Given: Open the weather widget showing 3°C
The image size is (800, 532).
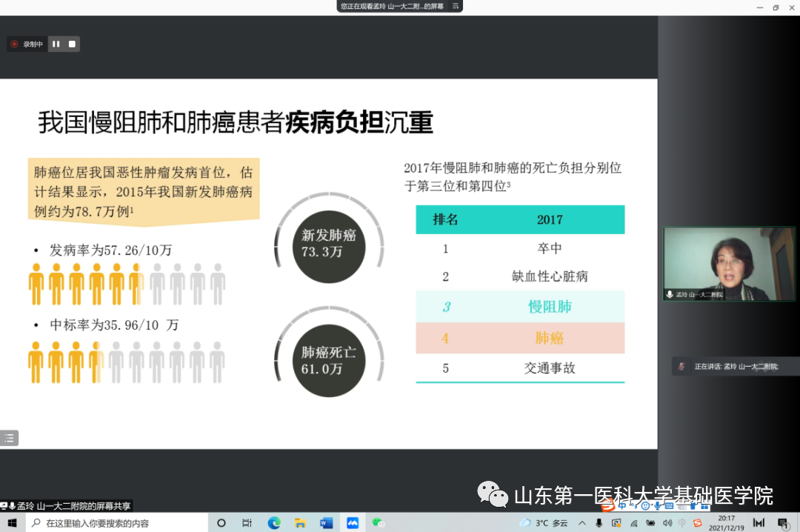Looking at the screenshot, I should tap(543, 523).
